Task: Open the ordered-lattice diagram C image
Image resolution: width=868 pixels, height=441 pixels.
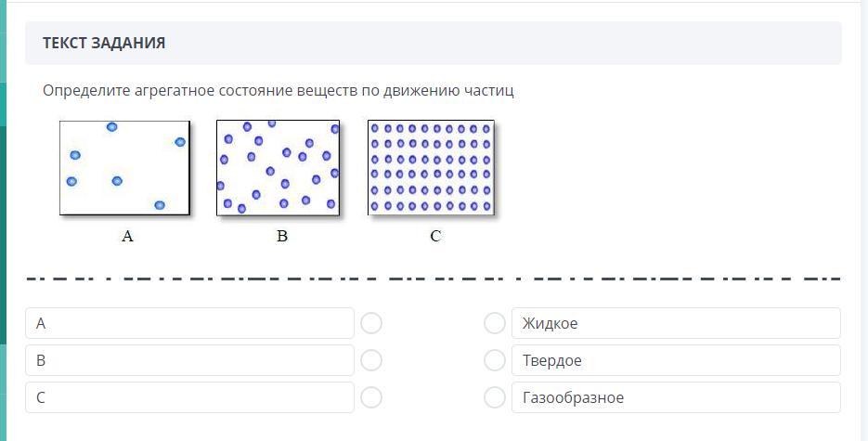Action: tap(431, 168)
